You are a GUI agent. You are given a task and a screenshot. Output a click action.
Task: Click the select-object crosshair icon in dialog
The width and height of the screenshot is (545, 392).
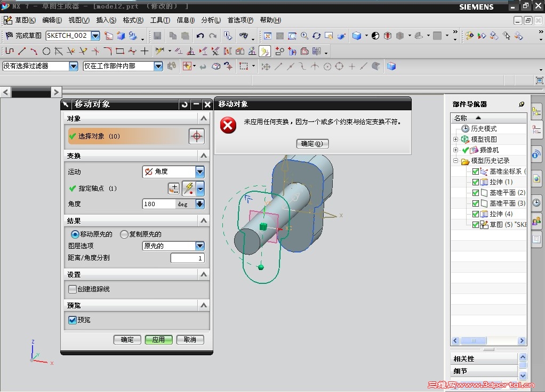point(196,136)
